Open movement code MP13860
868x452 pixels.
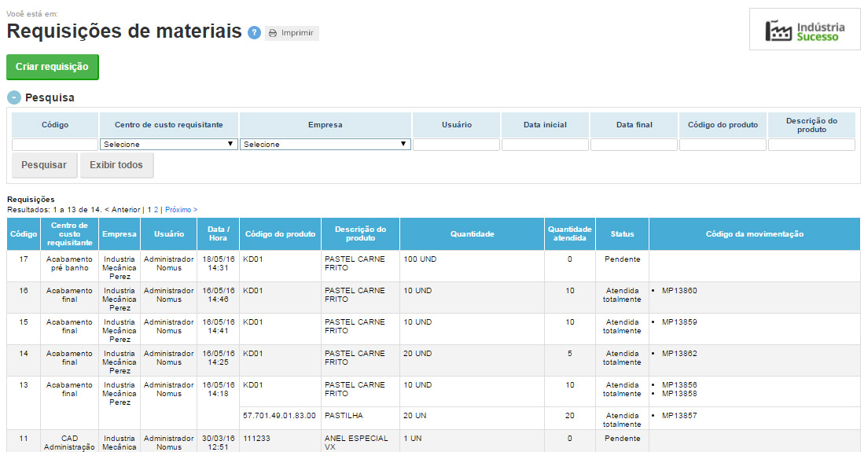point(679,291)
